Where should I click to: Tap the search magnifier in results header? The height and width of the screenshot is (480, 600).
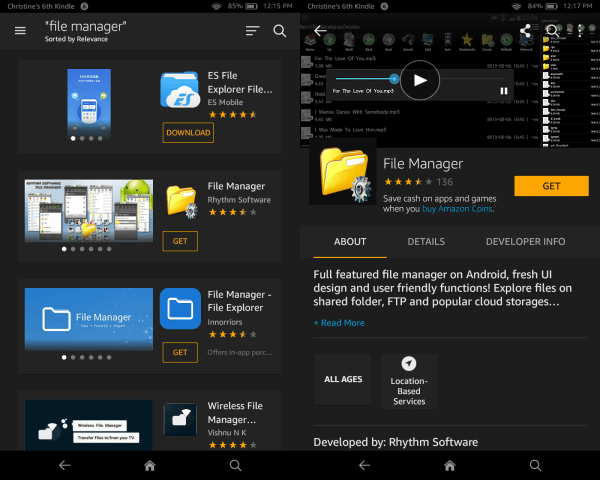pos(280,31)
